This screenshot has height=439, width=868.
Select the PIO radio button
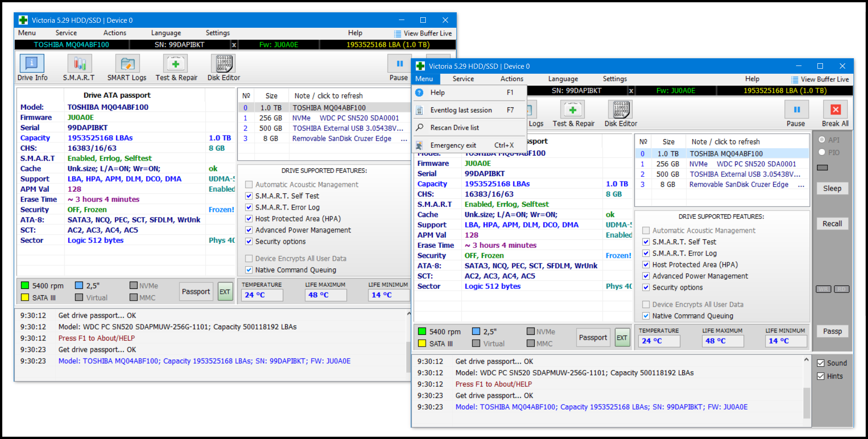point(822,152)
